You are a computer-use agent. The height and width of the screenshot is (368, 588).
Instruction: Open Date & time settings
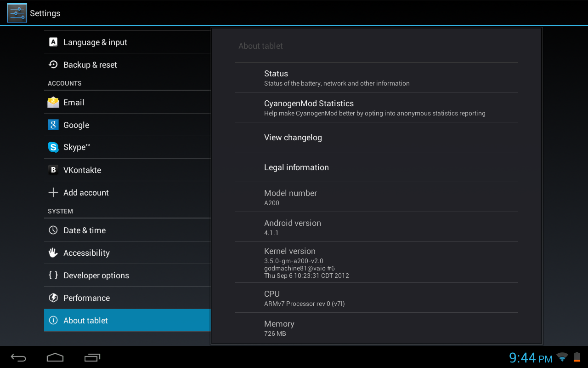pos(127,230)
